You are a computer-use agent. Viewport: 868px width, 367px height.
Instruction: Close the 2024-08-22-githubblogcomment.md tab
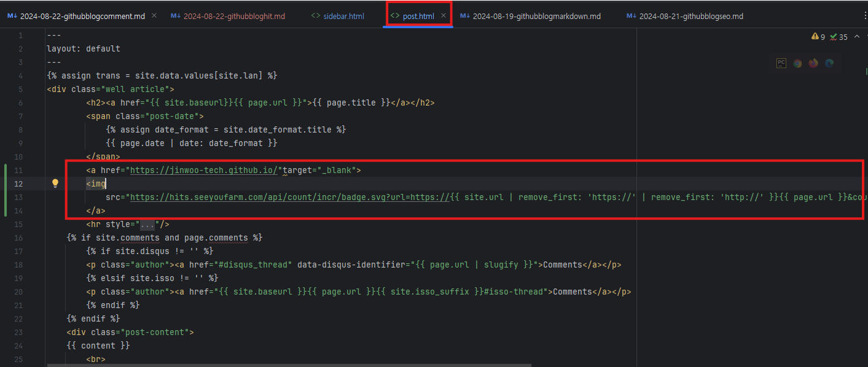(x=154, y=16)
